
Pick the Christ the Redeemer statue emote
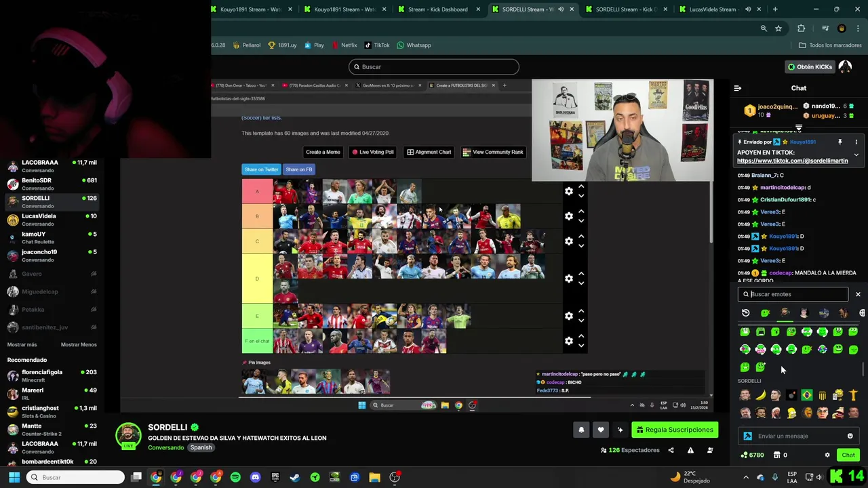click(853, 395)
